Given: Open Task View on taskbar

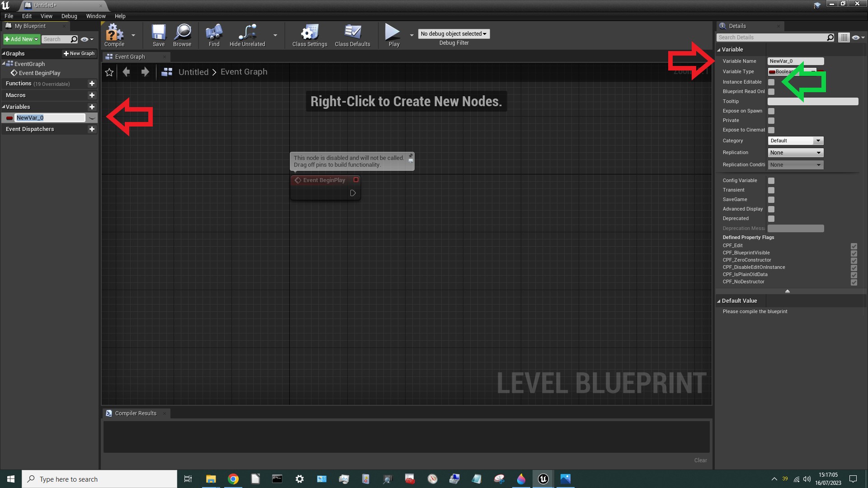Looking at the screenshot, I should tap(188, 479).
